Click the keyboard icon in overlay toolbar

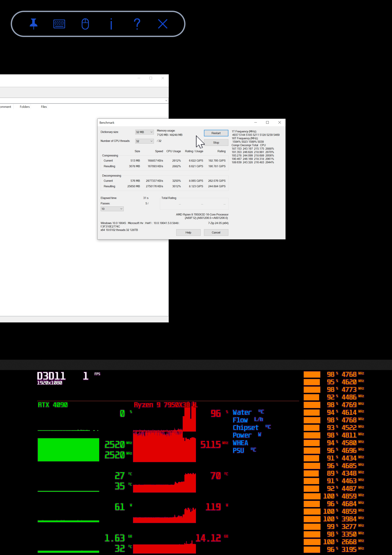pyautogui.click(x=59, y=24)
